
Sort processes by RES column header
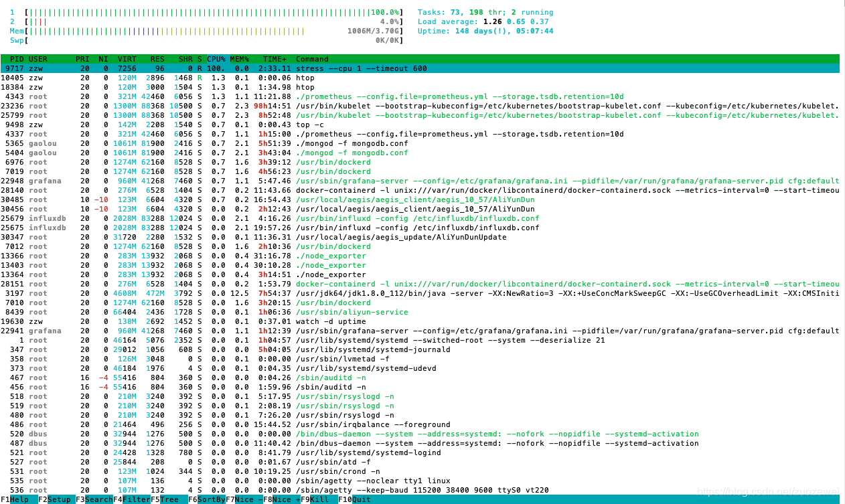(x=157, y=59)
